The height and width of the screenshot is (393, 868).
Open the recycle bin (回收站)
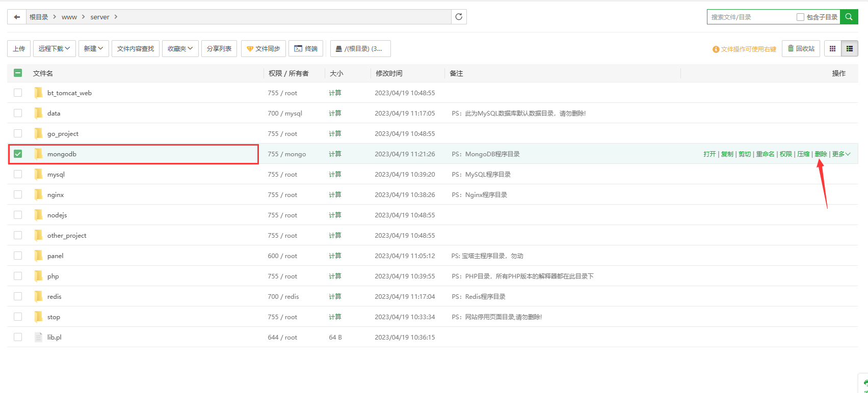[801, 49]
